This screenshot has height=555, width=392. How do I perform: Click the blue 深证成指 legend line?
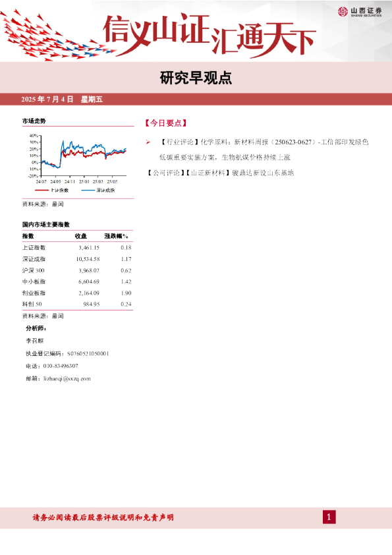[x=88, y=190]
